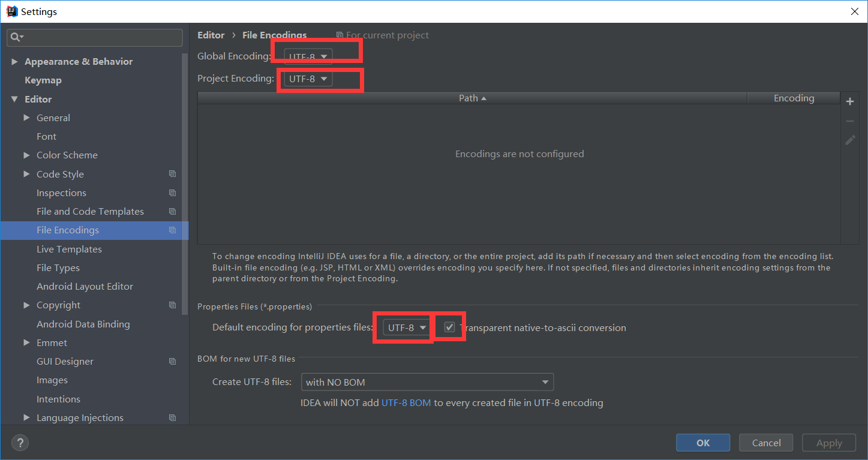Select Android Data Binding
This screenshot has width=868, height=460.
tap(83, 324)
